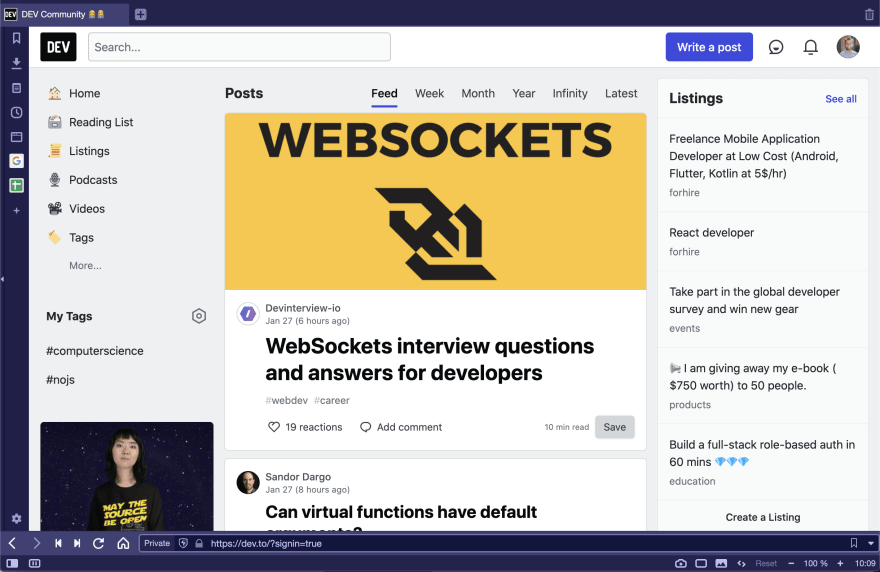Click the 19 reactions heart button

coord(305,427)
